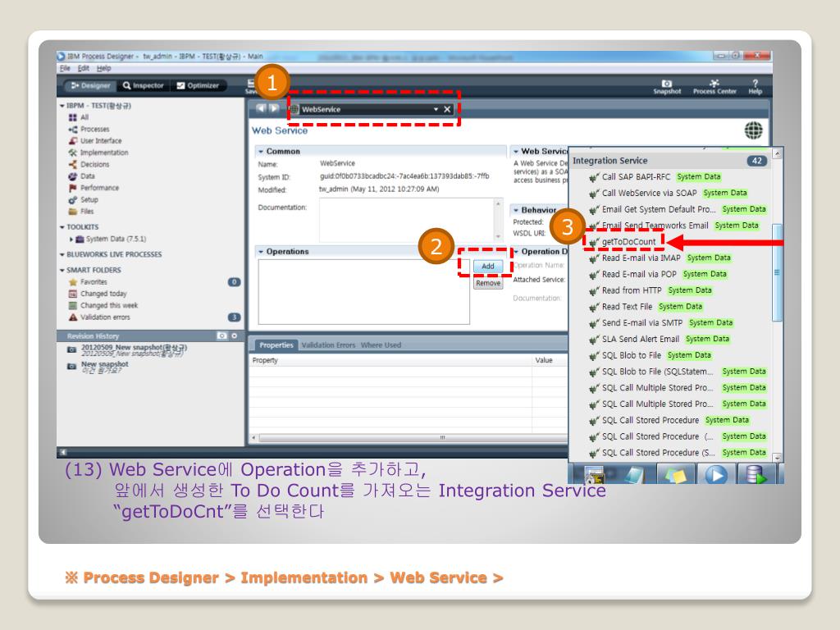The height and width of the screenshot is (630, 840).
Task: Click the Add operation button
Action: pos(488,267)
